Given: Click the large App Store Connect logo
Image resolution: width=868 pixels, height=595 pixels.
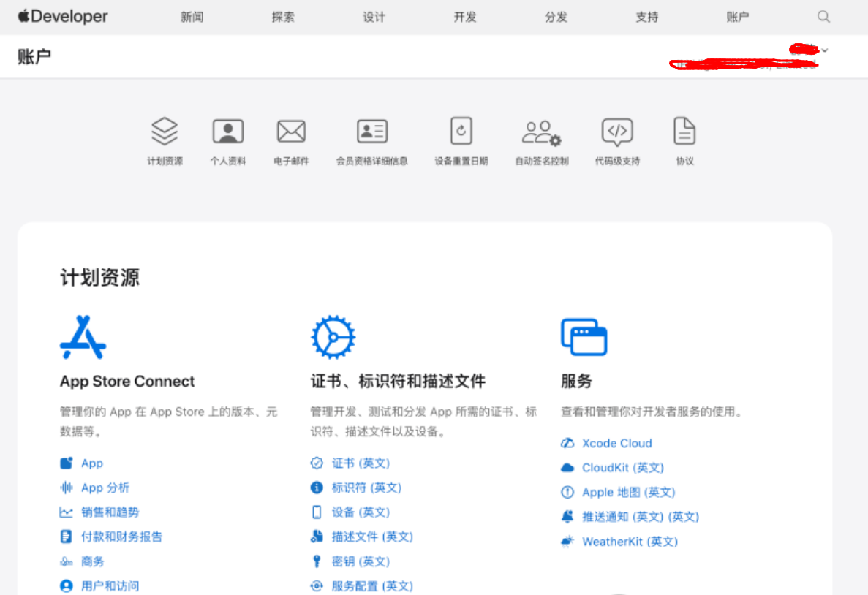Looking at the screenshot, I should click(x=83, y=337).
